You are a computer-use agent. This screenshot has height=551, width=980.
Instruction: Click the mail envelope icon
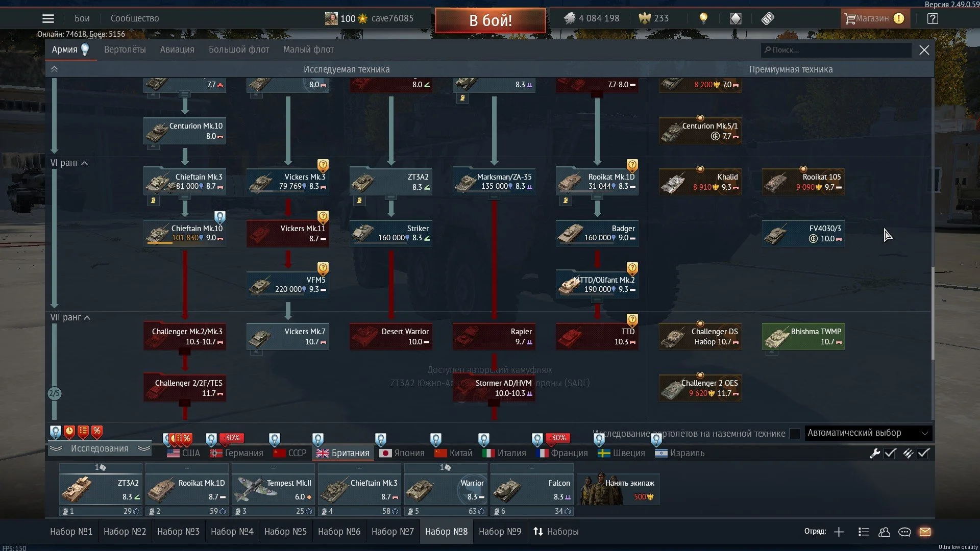(925, 532)
